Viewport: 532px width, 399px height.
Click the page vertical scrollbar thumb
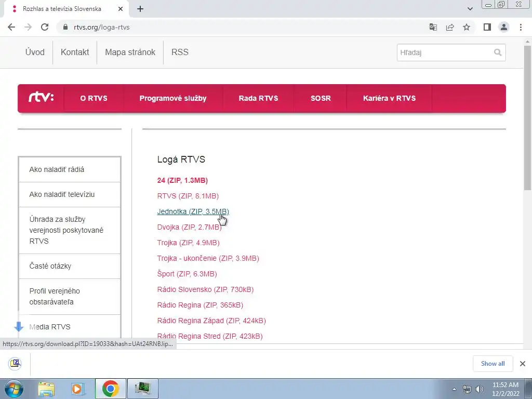528,117
